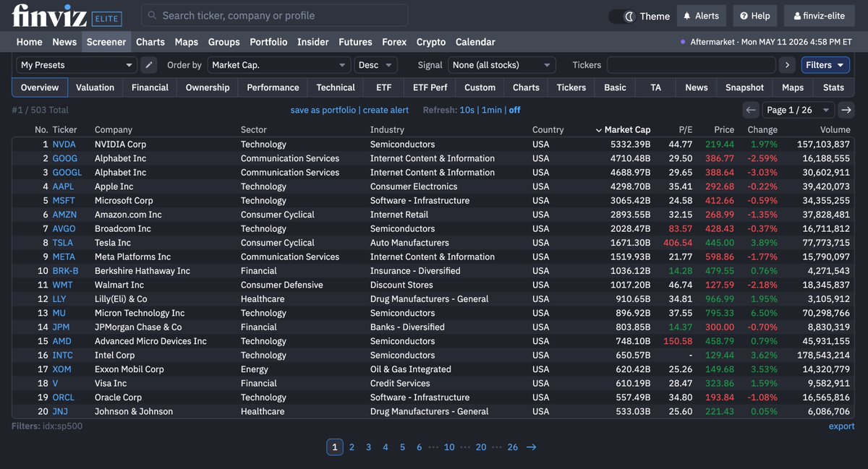
Task: Click create alert link
Action: click(x=386, y=110)
